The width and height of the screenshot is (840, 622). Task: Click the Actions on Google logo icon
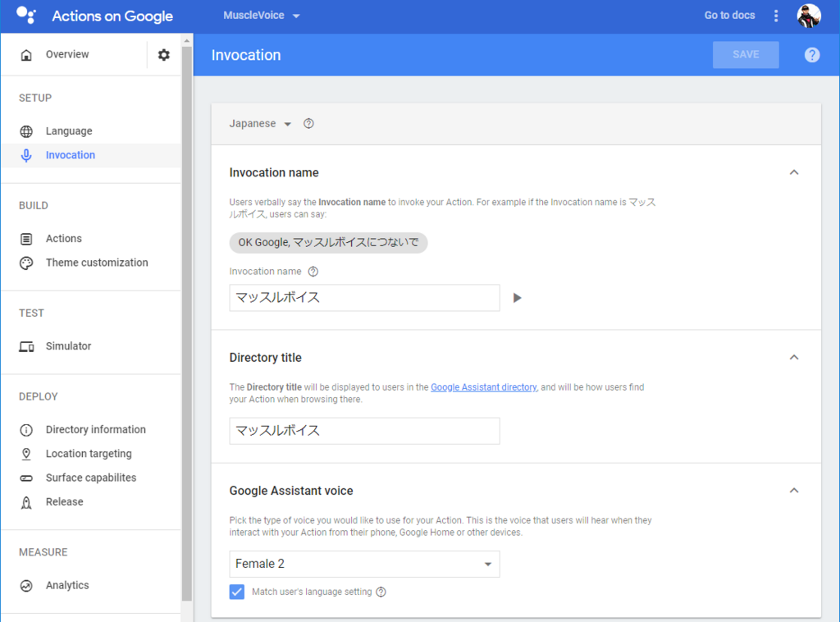25,15
